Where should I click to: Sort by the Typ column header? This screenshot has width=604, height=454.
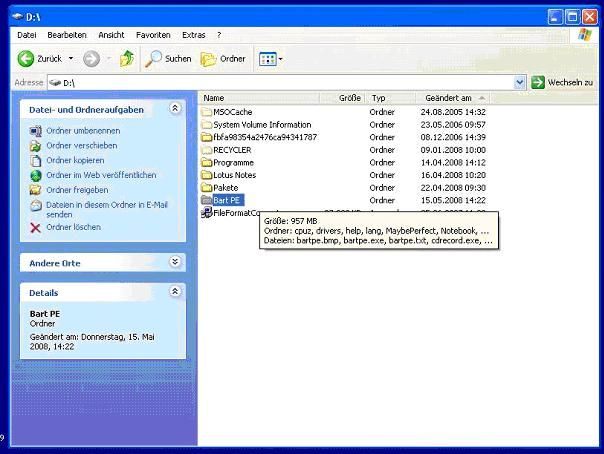click(391, 98)
